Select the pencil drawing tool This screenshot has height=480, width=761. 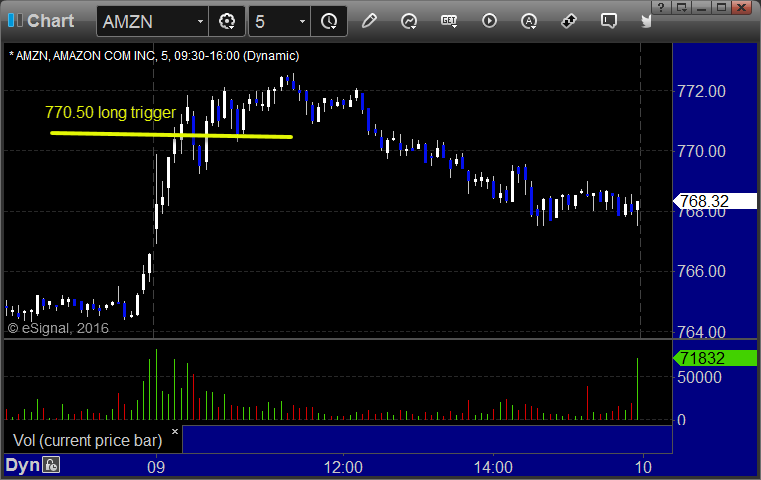pyautogui.click(x=369, y=21)
